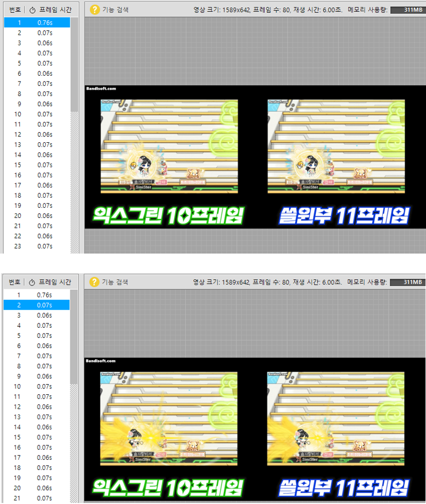Click the 영상 크기 info text in lower window
Screen dimensions: 426x504
pos(267,282)
